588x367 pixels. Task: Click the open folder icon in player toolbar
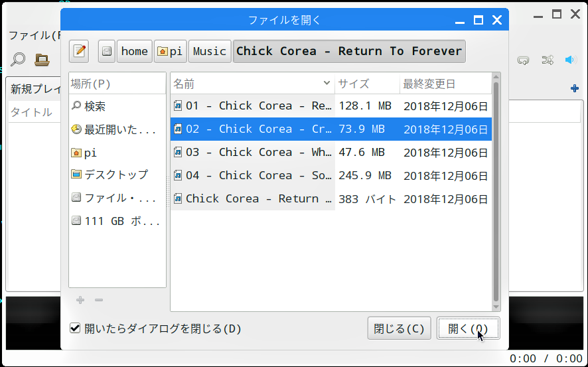[x=42, y=60]
